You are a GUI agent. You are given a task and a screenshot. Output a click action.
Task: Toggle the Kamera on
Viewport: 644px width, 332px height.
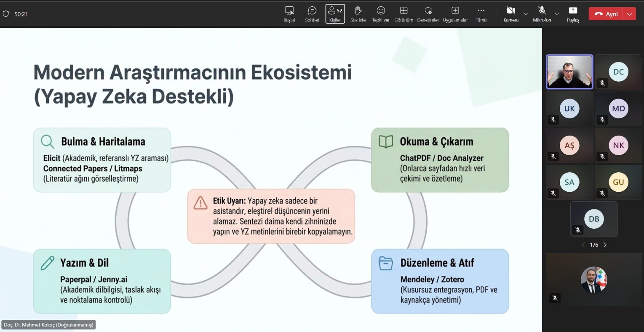pos(510,13)
